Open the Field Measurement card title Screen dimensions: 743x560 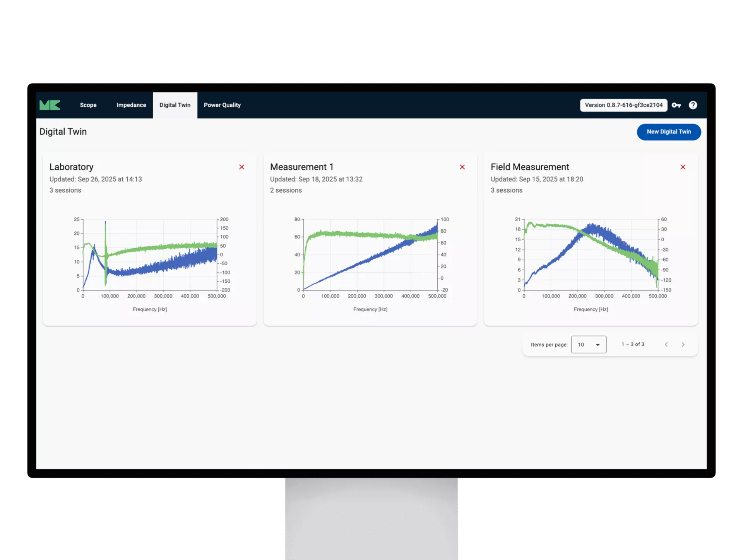(x=530, y=167)
